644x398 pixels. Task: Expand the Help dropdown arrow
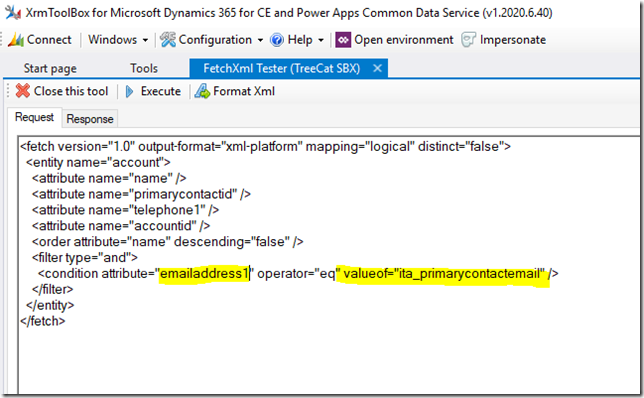coord(321,40)
